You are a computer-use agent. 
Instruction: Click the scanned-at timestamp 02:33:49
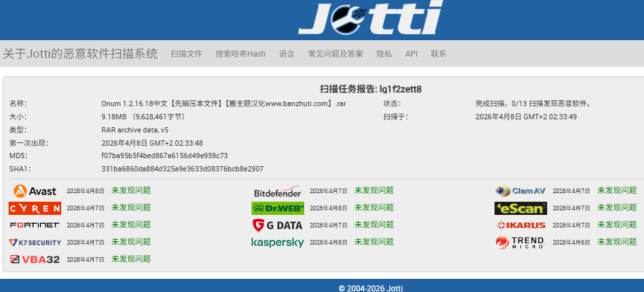tap(526, 117)
